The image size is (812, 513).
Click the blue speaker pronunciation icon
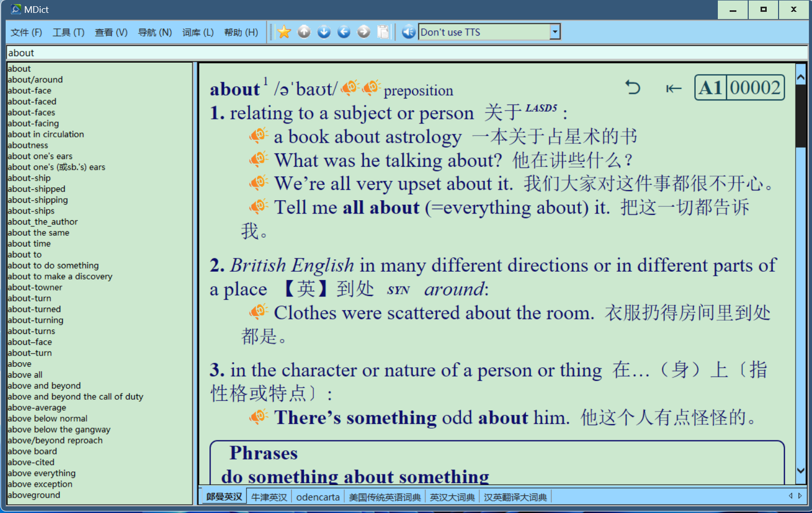pyautogui.click(x=408, y=32)
